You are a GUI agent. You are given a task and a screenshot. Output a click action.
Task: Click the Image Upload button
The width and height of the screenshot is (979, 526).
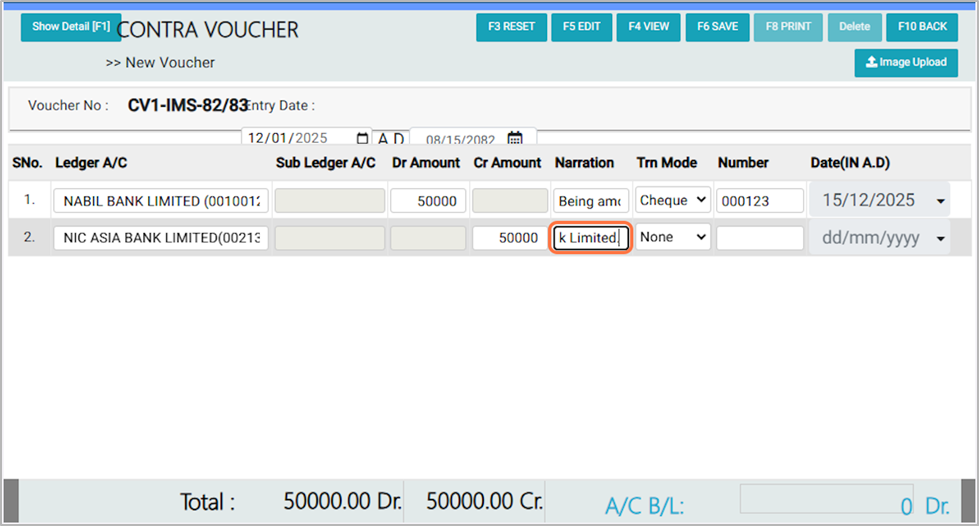[906, 62]
